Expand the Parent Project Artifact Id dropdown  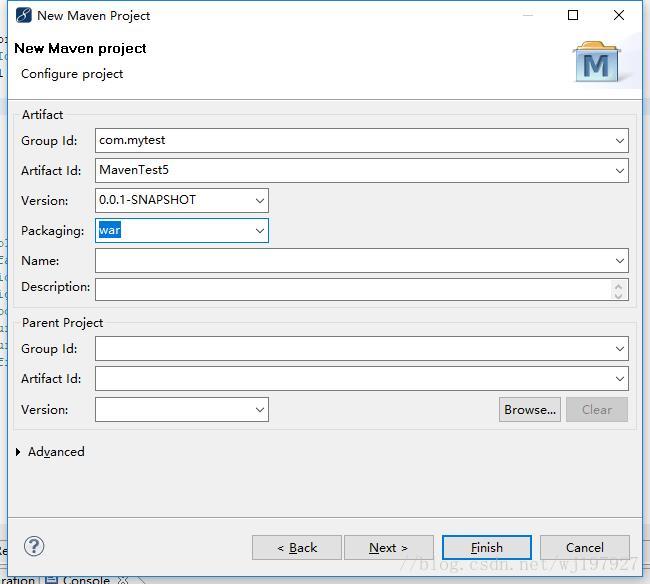[620, 378]
